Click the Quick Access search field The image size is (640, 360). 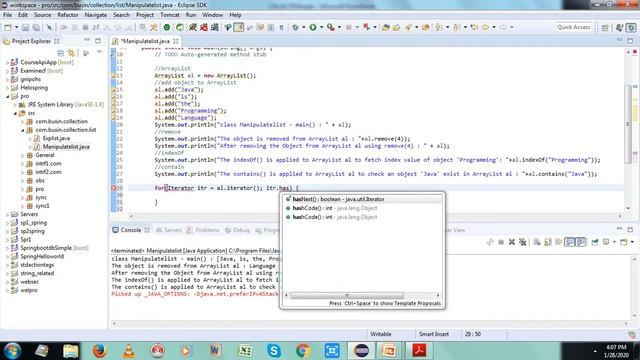click(573, 27)
